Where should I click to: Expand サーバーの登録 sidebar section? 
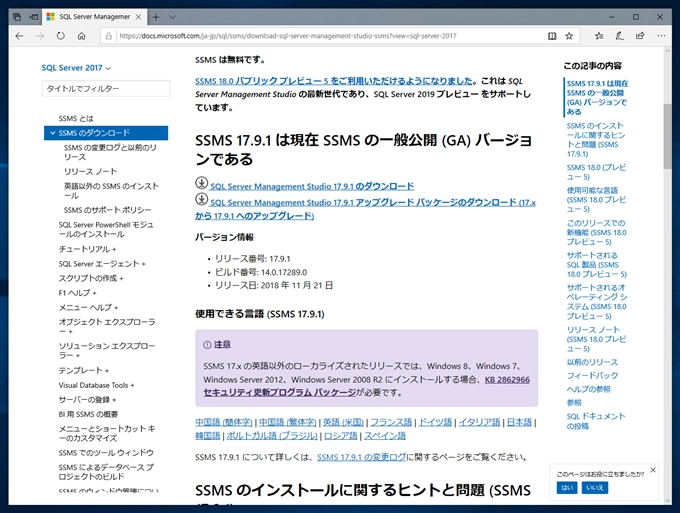pos(87,399)
